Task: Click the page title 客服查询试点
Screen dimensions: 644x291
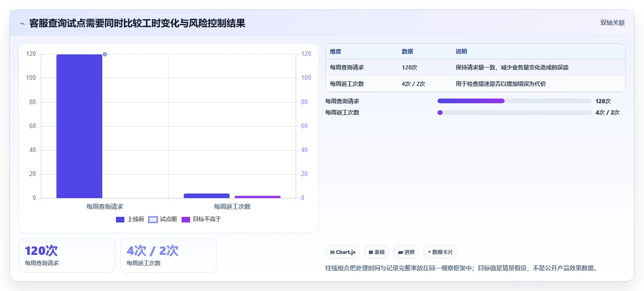Action: [x=137, y=23]
